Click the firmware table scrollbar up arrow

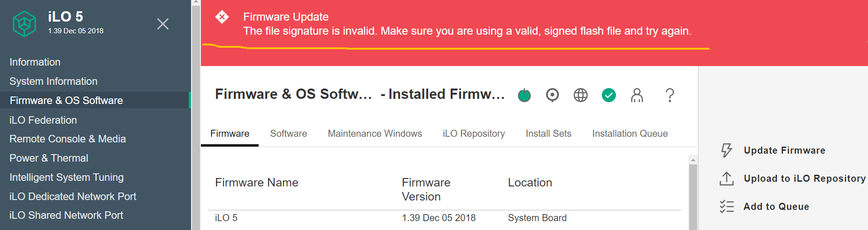pyautogui.click(x=693, y=160)
